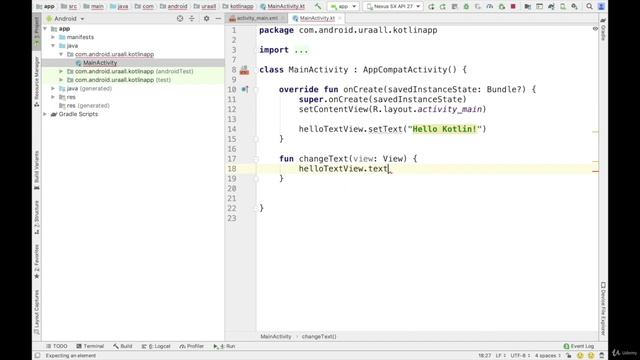Click the Project Structure folder icon
Screen dimensions: 640x360
click(x=528, y=7)
